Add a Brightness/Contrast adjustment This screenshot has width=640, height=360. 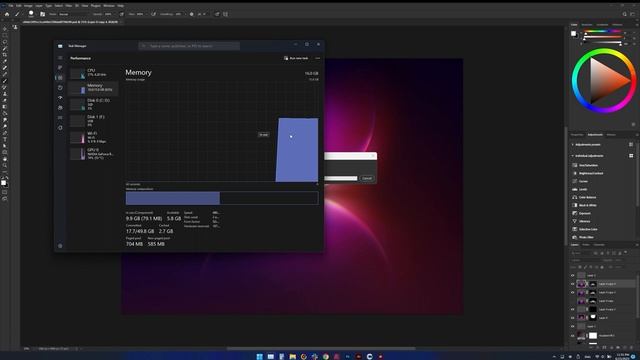588,173
